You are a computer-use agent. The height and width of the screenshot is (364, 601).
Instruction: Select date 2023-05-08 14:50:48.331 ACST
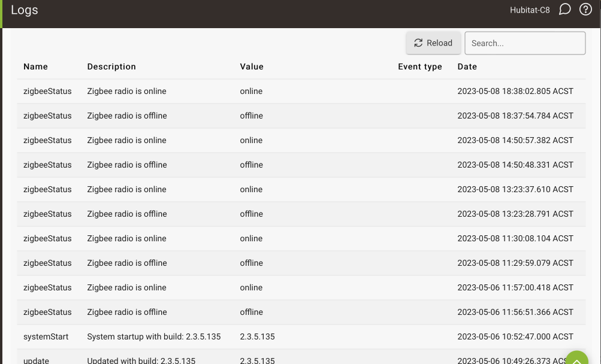pos(515,165)
